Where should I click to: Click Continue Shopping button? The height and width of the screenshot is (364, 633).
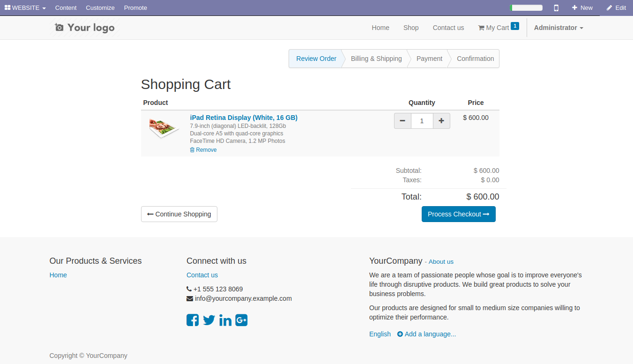pyautogui.click(x=179, y=214)
